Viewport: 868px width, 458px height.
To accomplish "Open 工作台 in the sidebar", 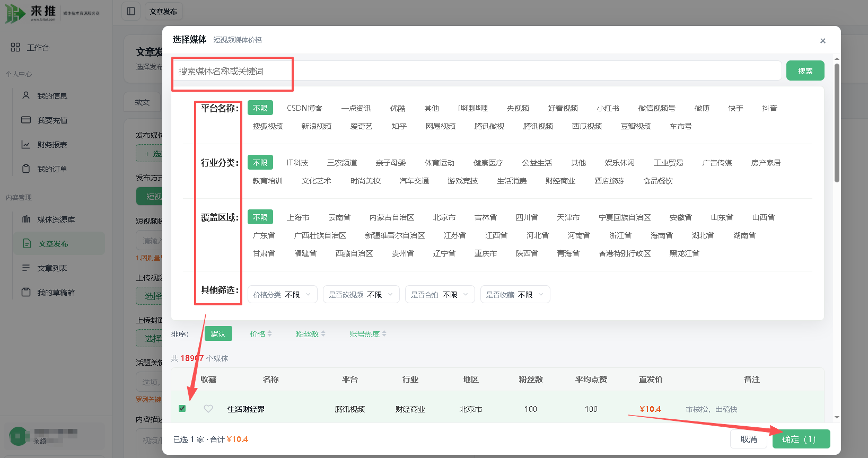I will coord(38,47).
